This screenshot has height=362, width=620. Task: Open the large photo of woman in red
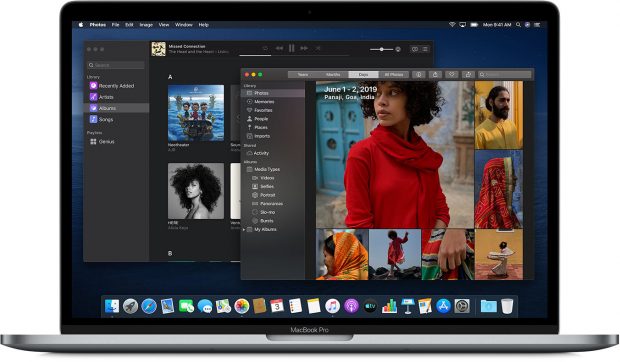tap(395, 155)
